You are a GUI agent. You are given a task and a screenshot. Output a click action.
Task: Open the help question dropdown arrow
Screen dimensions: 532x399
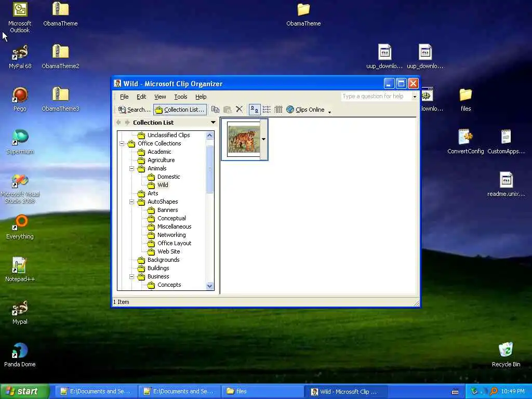coord(414,97)
